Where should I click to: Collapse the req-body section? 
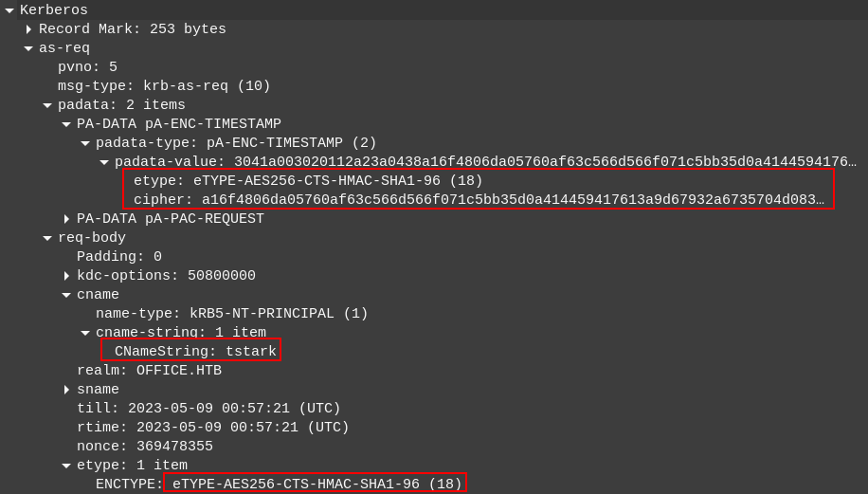click(47, 238)
